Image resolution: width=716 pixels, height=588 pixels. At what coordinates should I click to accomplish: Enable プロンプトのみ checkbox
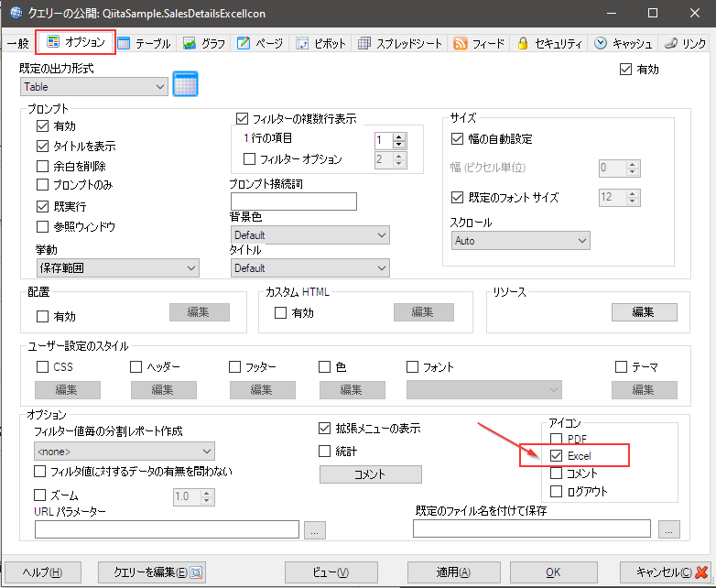tap(42, 185)
